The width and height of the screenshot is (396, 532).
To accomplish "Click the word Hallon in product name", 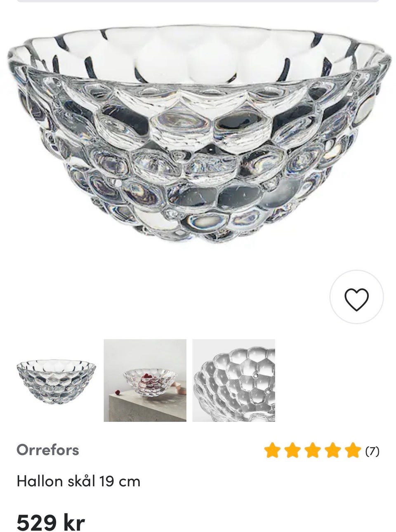I will click(40, 481).
